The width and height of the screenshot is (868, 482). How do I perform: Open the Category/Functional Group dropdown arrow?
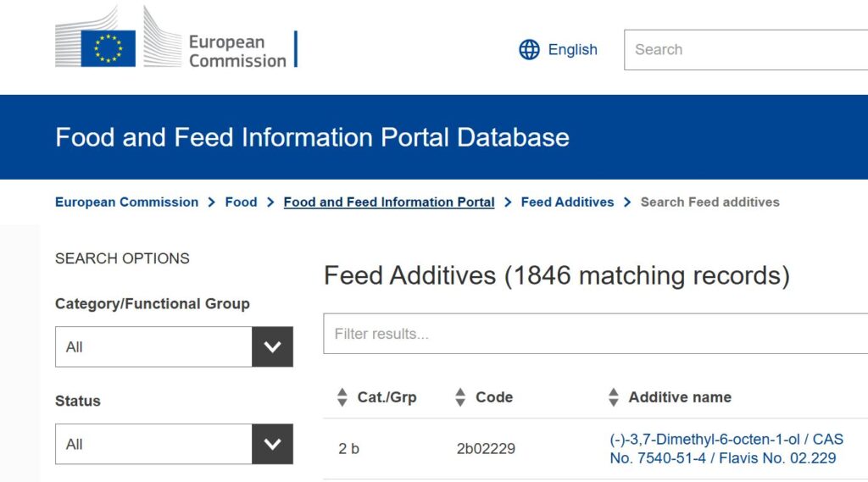coord(272,346)
